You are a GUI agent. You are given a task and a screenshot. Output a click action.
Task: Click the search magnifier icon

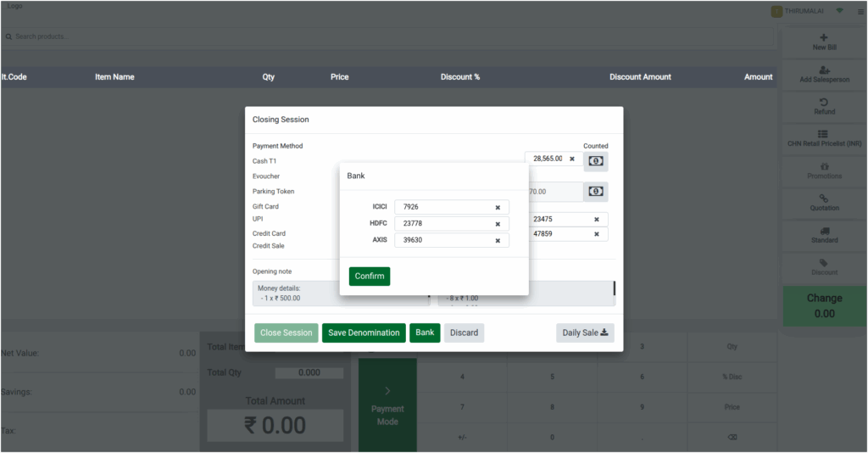8,36
